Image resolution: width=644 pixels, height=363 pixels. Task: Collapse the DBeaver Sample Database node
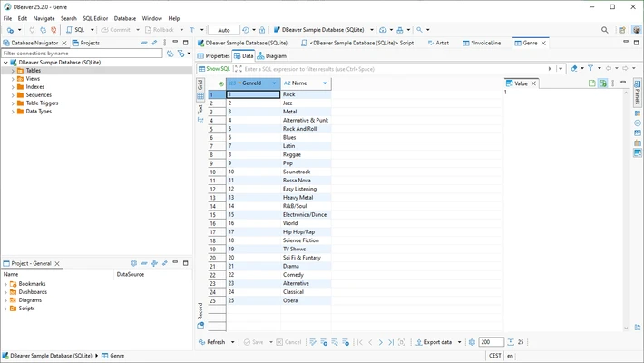tap(5, 63)
